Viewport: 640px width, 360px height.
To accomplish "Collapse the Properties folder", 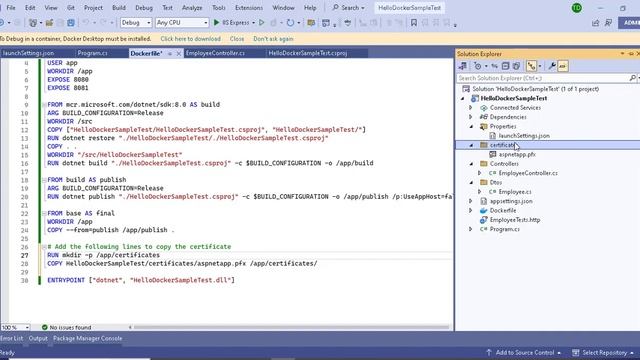I will tap(471, 127).
